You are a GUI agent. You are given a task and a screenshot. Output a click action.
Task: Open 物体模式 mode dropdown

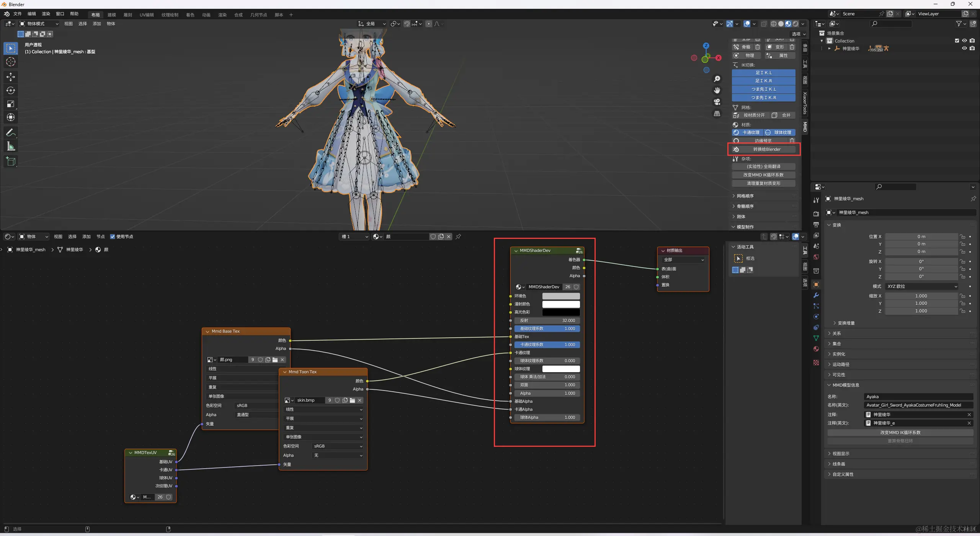pos(39,24)
